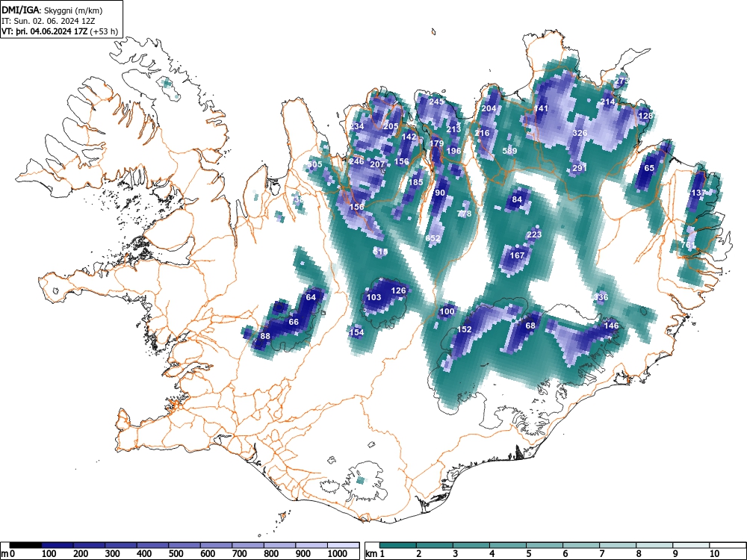Screen dimensions: 747x560
Task: Click visibility value 652 on the map
Action: [x=433, y=239]
